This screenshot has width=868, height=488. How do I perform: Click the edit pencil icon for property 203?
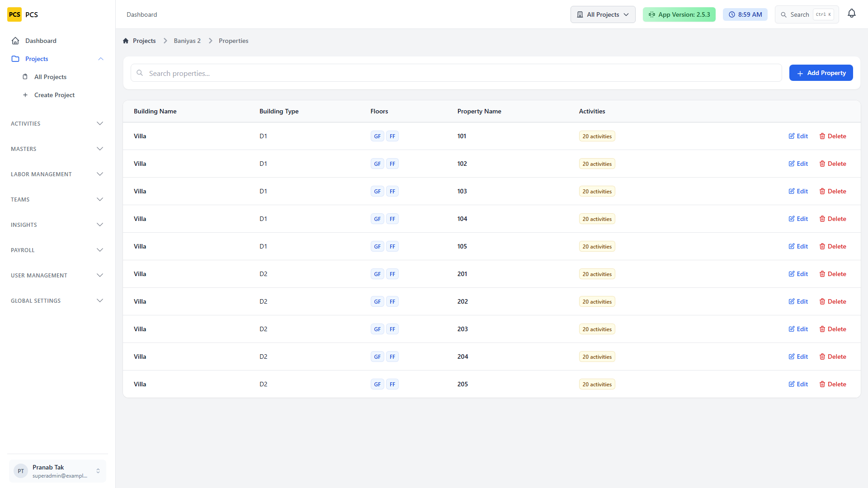(792, 329)
